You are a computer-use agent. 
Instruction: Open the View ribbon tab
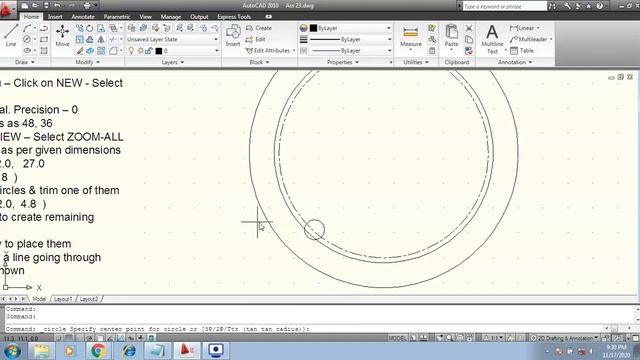tap(145, 17)
